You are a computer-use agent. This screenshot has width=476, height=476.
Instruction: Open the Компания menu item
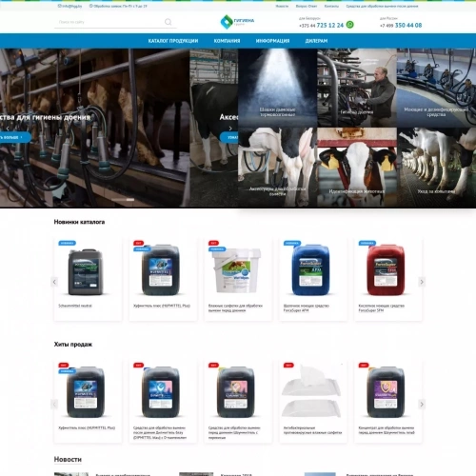(x=227, y=41)
